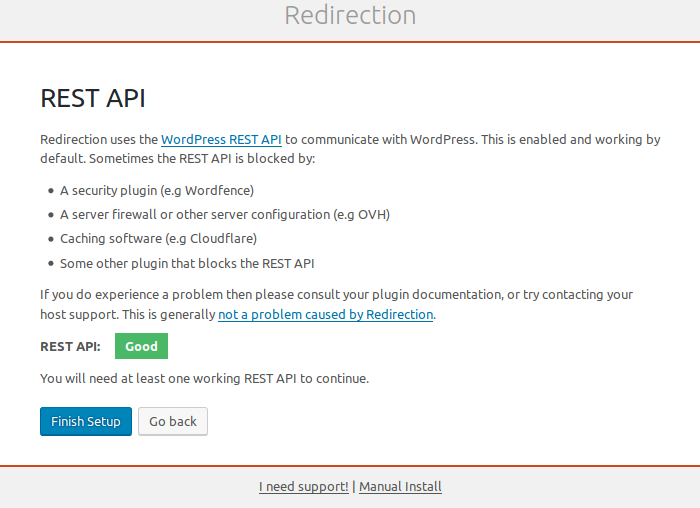
Task: Click the 'host support. This is generally' text
Action: click(x=128, y=314)
